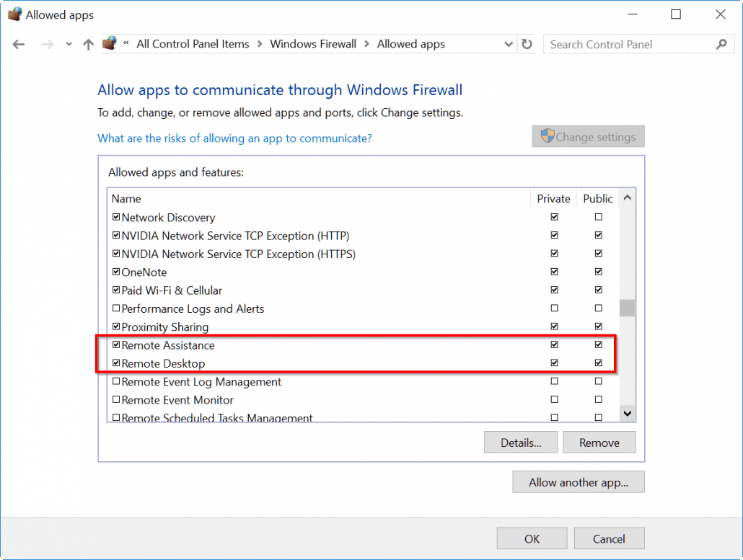743x560 pixels.
Task: Enable the Performance Logs and Alerts checkbox
Action: click(x=116, y=308)
